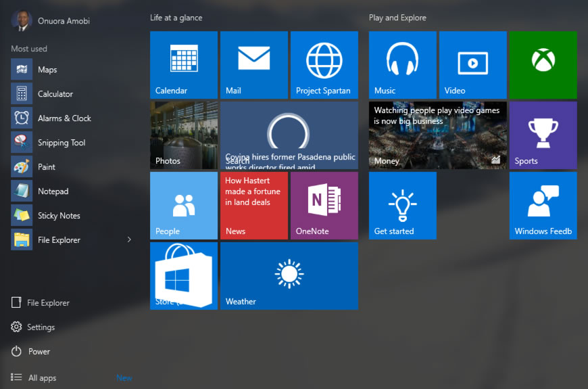Open the OneNote tile
This screenshot has width=588, height=389.
pos(324,206)
